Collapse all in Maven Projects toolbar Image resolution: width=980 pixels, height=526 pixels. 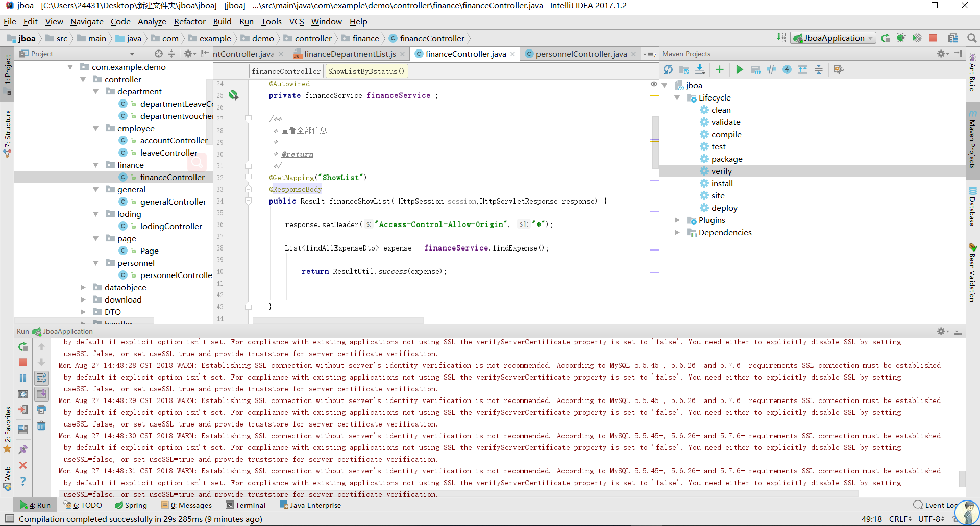(819, 70)
